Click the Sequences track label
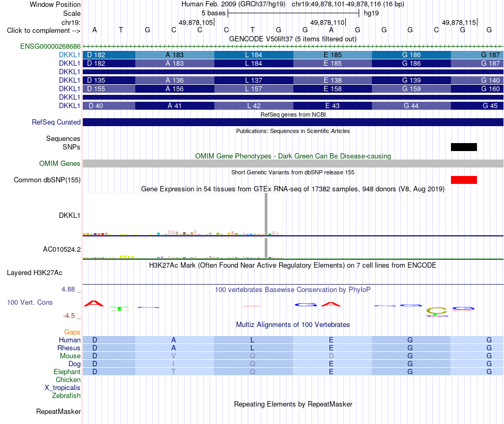The width and height of the screenshot is (504, 424). point(63,138)
